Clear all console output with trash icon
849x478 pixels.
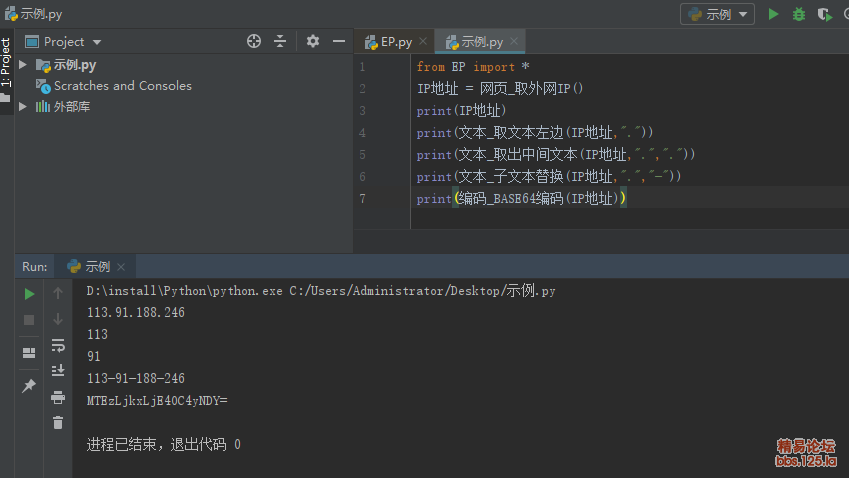point(58,422)
